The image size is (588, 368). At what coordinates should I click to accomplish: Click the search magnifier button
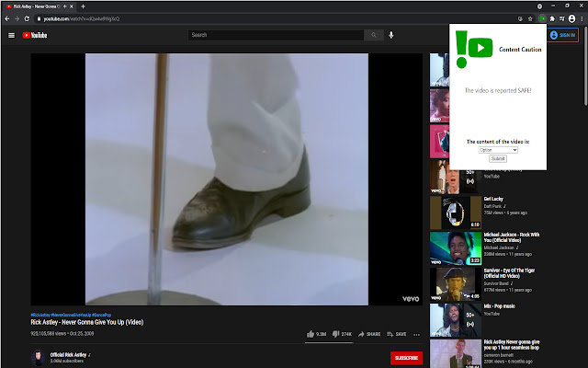374,35
